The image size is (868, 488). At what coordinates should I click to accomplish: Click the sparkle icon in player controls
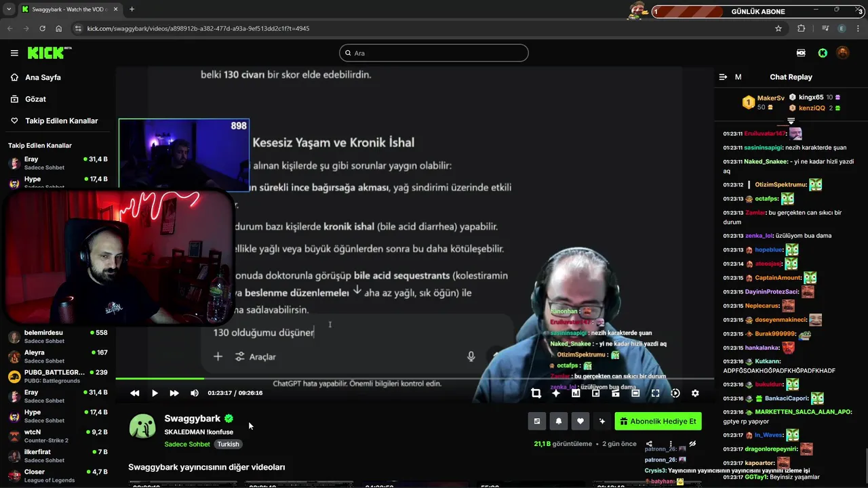point(556,393)
